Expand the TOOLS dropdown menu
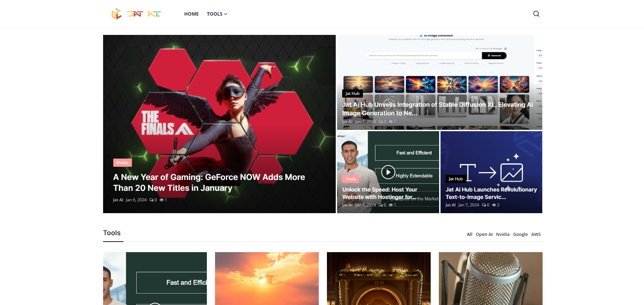Image resolution: width=644 pixels, height=305 pixels. [217, 14]
